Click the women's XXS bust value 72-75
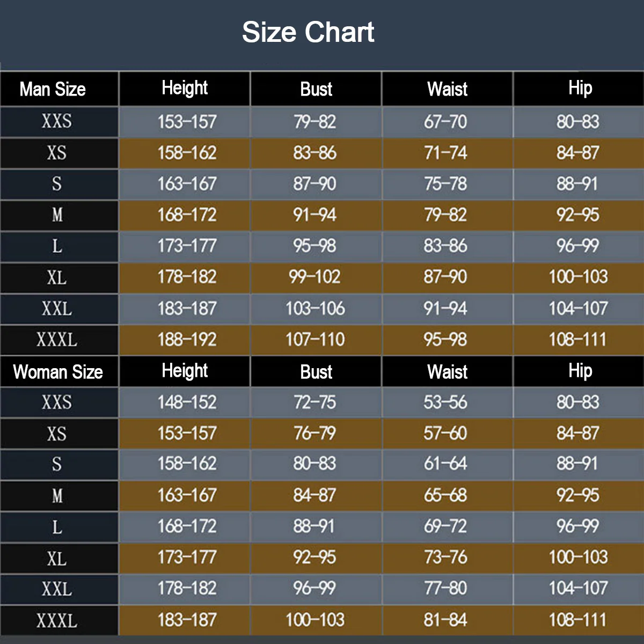Viewport: 644px width, 644px height. 315,402
